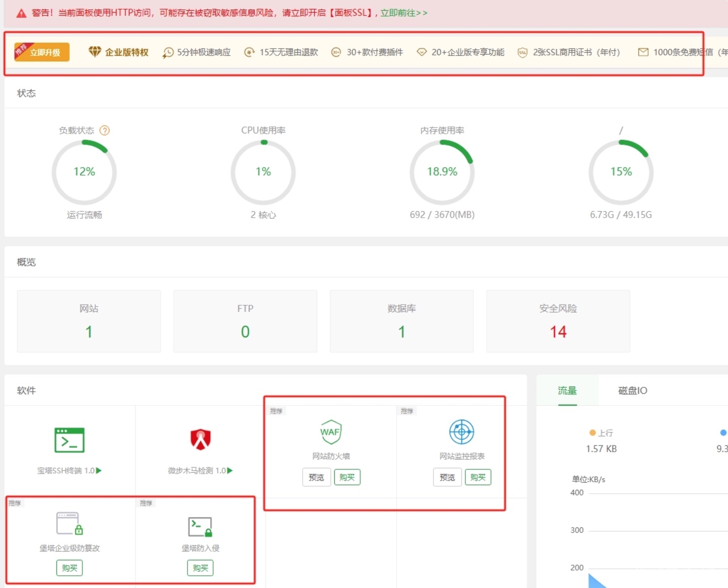
Task: Click the 网站监控报表 radar icon
Action: (x=461, y=432)
